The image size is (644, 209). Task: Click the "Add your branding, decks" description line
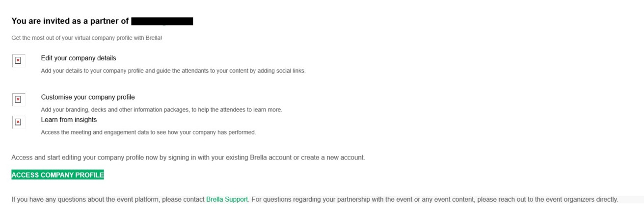(161, 110)
